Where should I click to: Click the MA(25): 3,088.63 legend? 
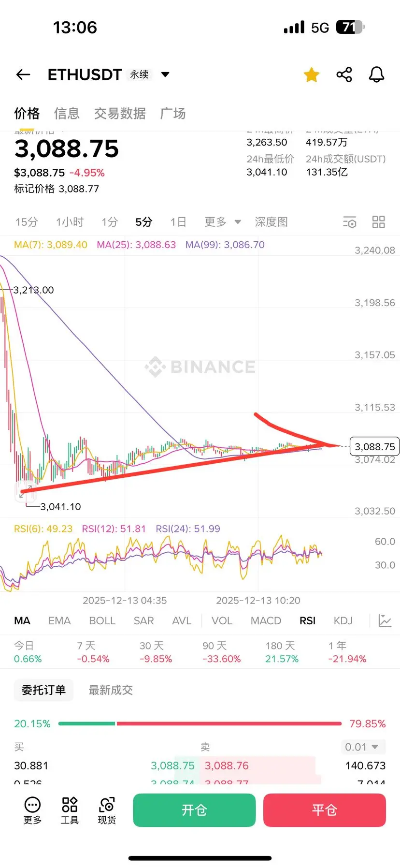(x=136, y=245)
